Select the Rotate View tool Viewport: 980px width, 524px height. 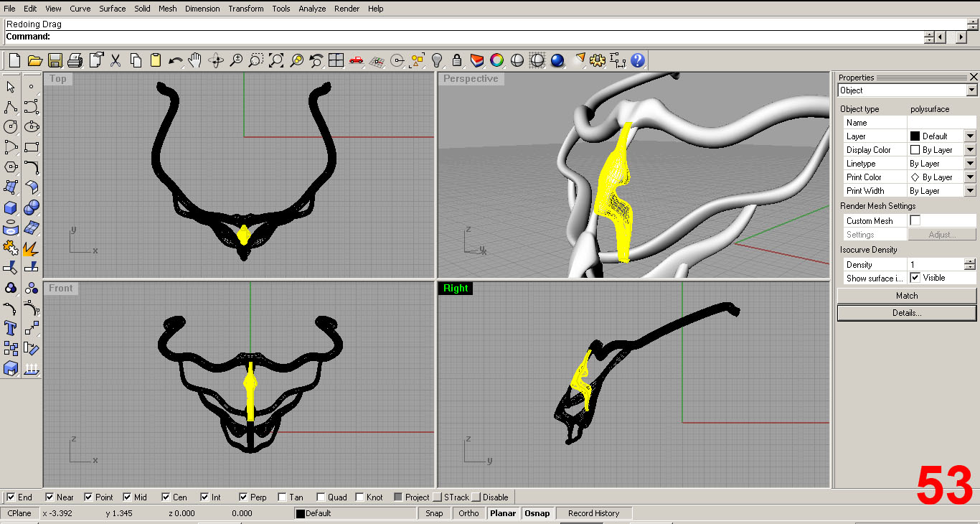click(216, 60)
